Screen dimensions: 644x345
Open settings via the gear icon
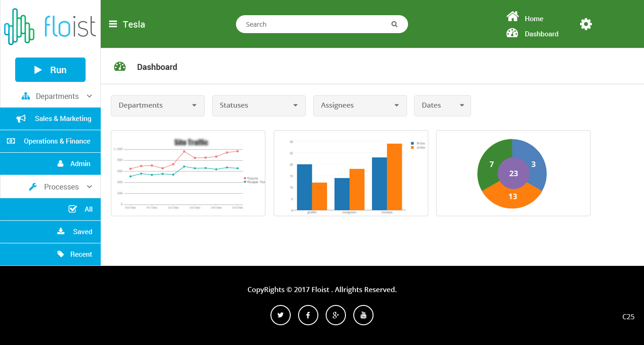(x=586, y=24)
